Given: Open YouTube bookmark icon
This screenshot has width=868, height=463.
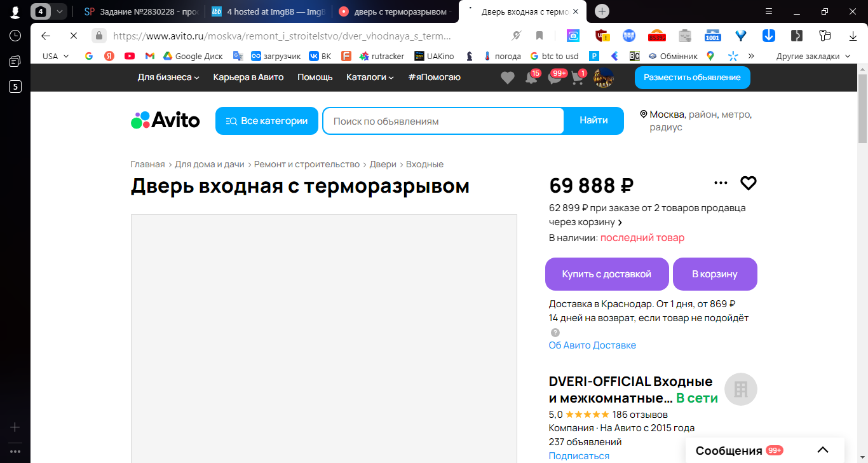Looking at the screenshot, I should click(130, 56).
